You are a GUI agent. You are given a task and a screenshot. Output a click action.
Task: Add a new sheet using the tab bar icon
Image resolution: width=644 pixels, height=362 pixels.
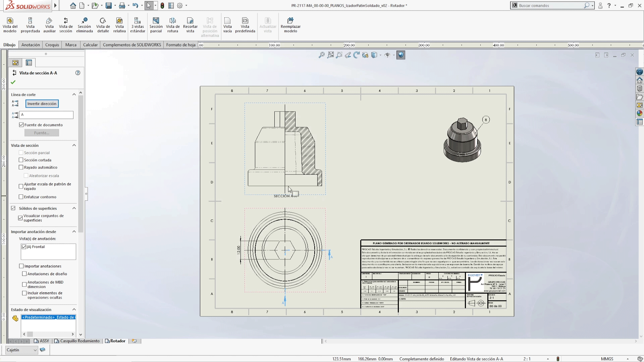[135, 341]
